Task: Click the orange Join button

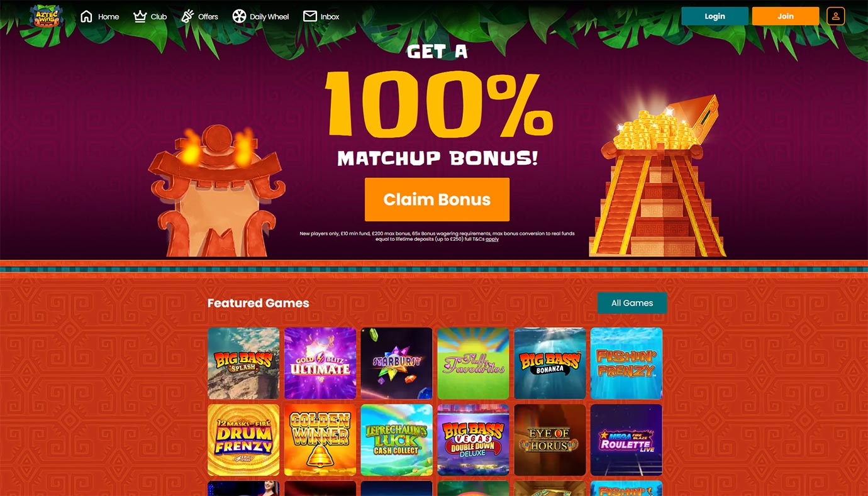Action: (786, 16)
